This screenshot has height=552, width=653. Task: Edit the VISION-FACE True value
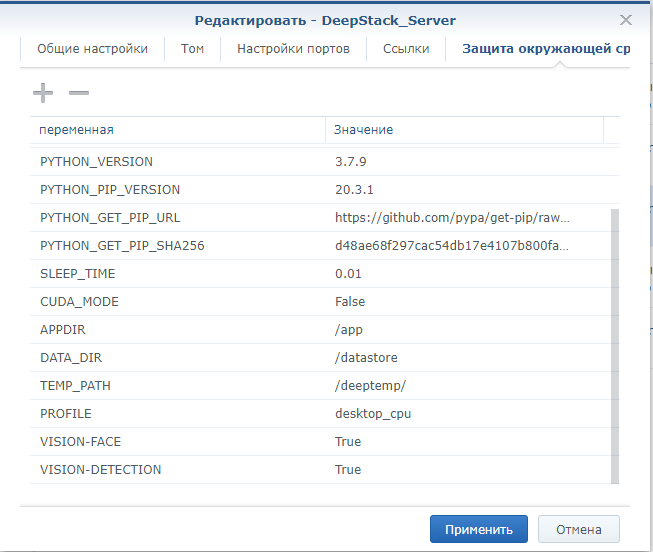click(x=348, y=442)
